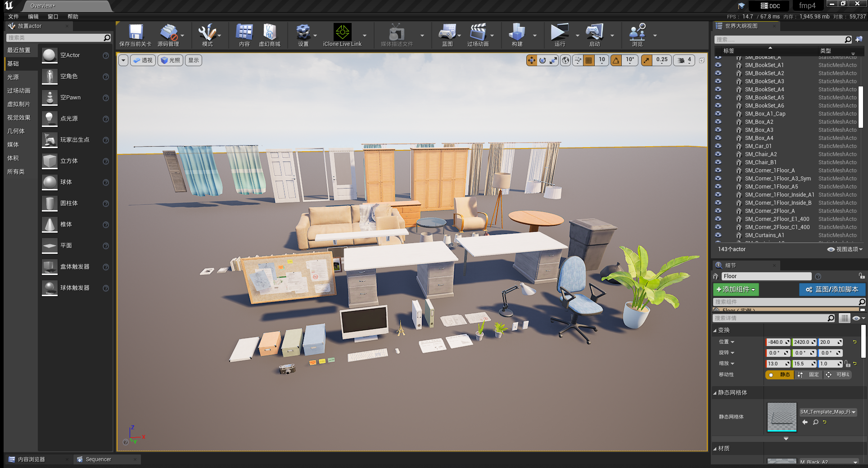The width and height of the screenshot is (868, 468).
Task: Switch to the Sequencer tab
Action: [98, 459]
